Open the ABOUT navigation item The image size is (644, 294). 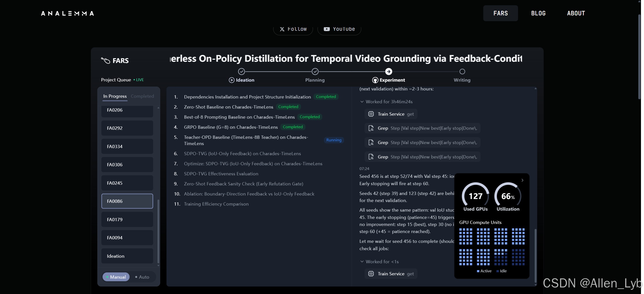(576, 13)
